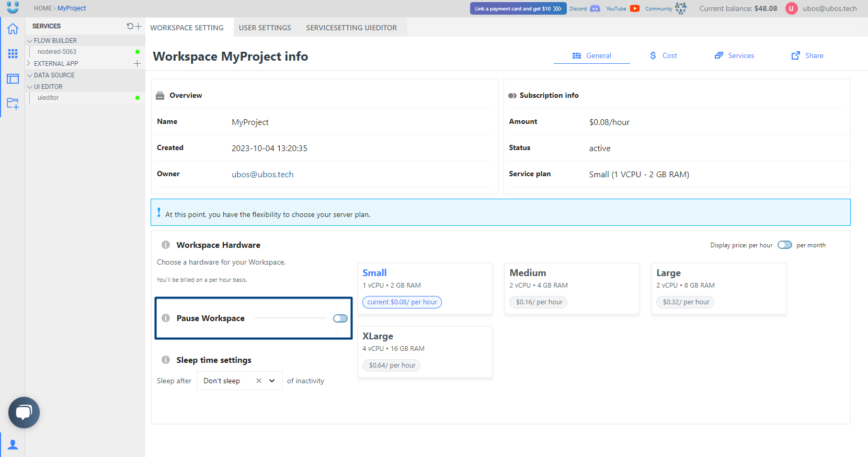Open the Cost tab
The width and height of the screenshot is (868, 457).
pyautogui.click(x=663, y=55)
